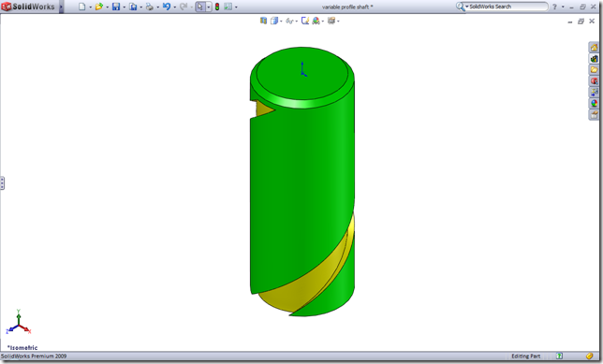Click the Section View icon
This screenshot has height=364, width=603.
point(263,21)
